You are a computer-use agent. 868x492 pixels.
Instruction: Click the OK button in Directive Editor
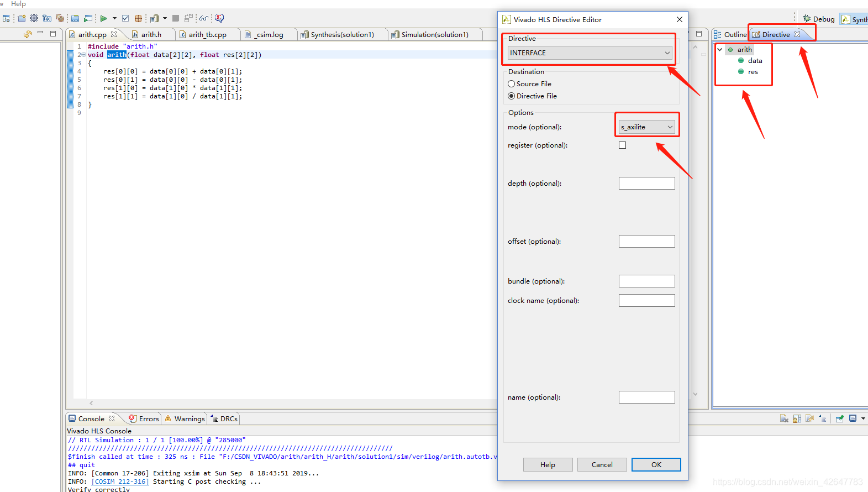click(x=656, y=464)
